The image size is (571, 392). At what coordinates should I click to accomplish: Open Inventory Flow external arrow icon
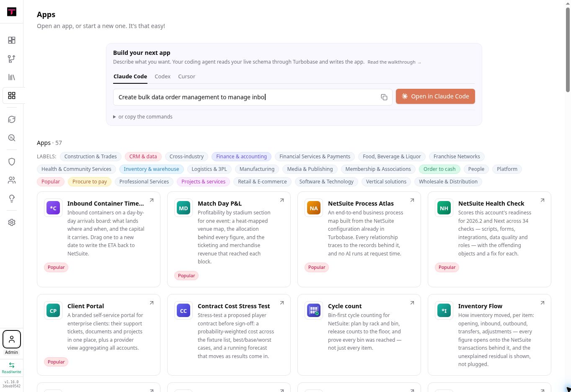click(543, 303)
